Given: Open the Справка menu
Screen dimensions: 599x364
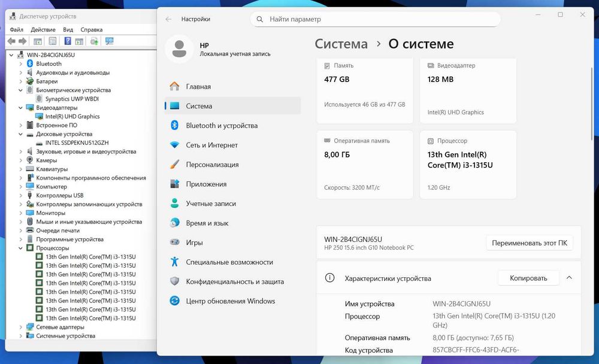Looking at the screenshot, I should (x=91, y=29).
